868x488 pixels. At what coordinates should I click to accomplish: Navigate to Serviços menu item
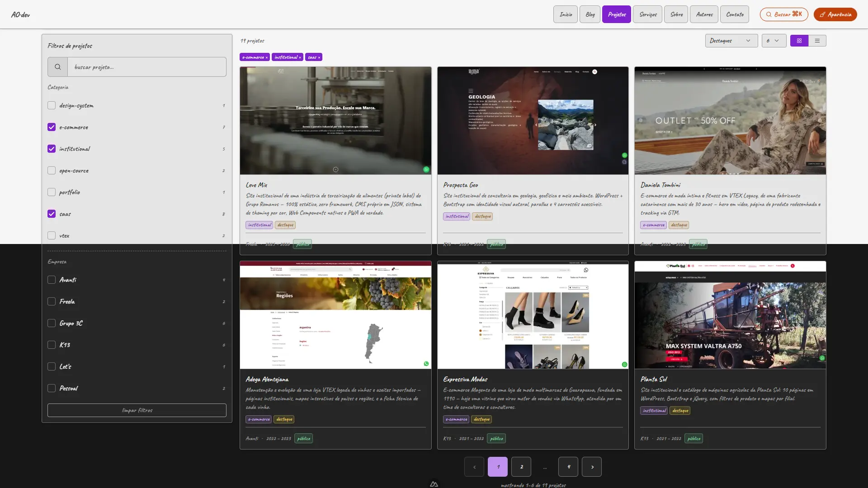(647, 14)
